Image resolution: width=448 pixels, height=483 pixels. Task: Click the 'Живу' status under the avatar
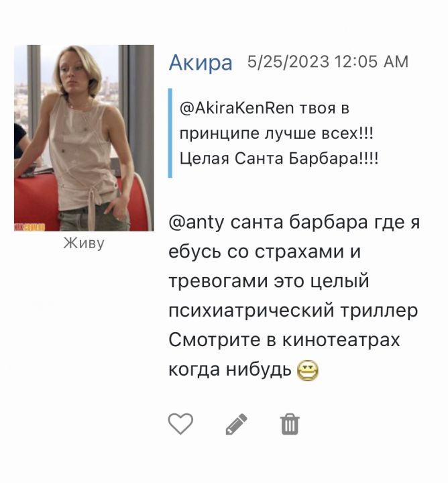click(x=84, y=244)
